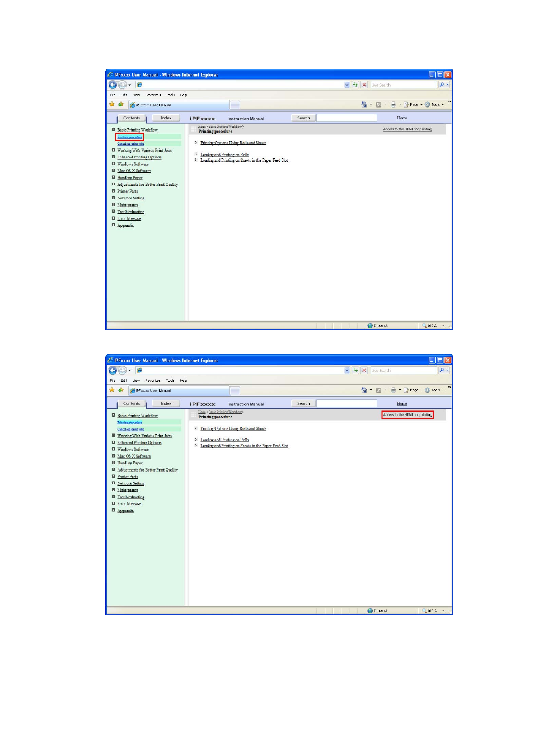This screenshot has height=756, width=534.
Task: Click address bar in second browser window
Action: (x=240, y=371)
